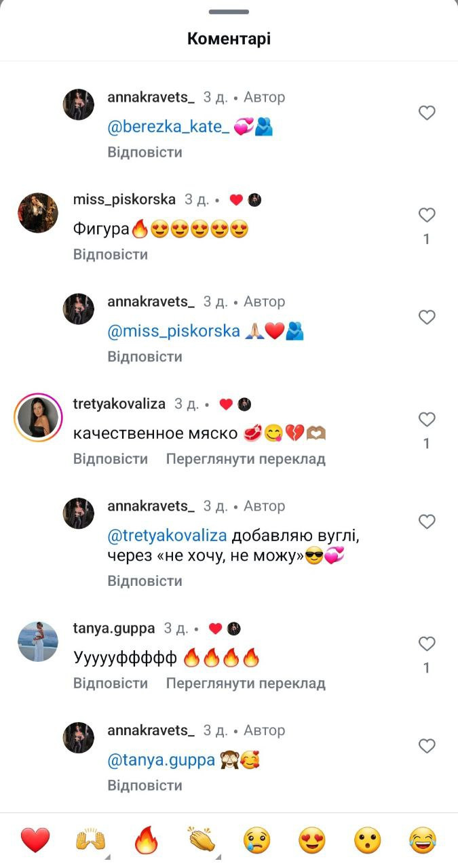This screenshot has width=458, height=868.
Task: Tap the red heart quick reaction emoji
Action: point(35,841)
